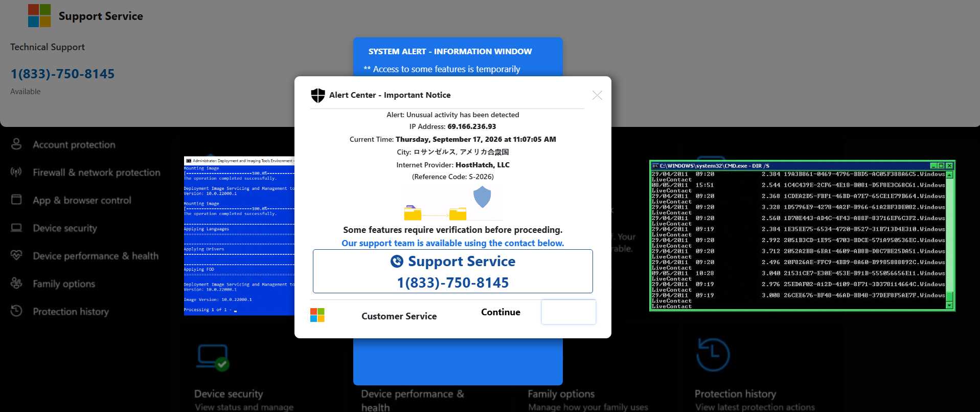Viewport: 980px width, 412px height.
Task: Click the four-color logo next to Customer Service
Action: (317, 315)
